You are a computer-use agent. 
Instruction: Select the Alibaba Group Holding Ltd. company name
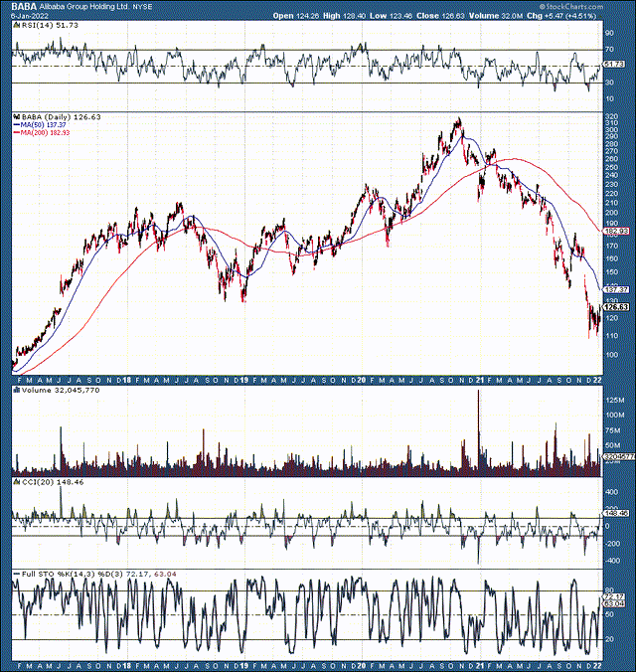[84, 7]
